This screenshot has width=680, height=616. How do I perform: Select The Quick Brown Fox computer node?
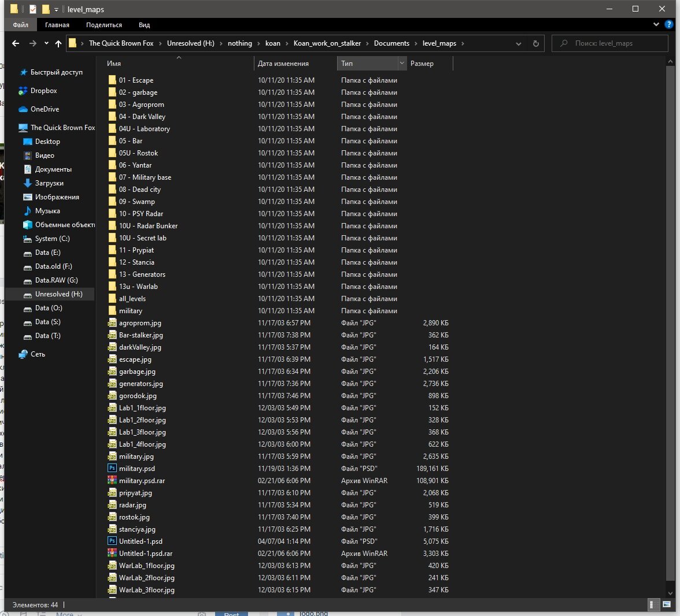click(x=62, y=128)
